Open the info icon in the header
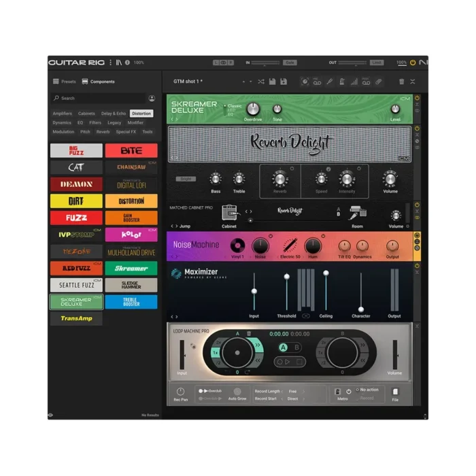 pos(128,63)
